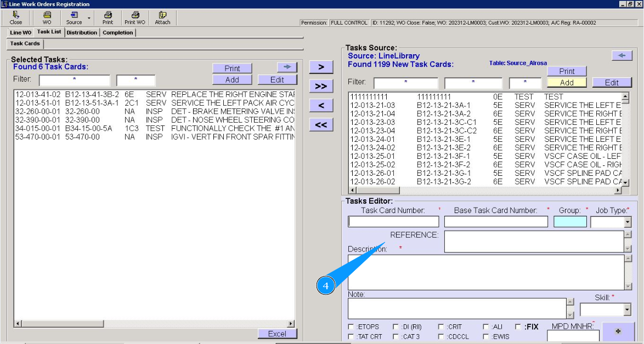Switch to the Line WO tab
The image size is (644, 344).
pos(20,32)
